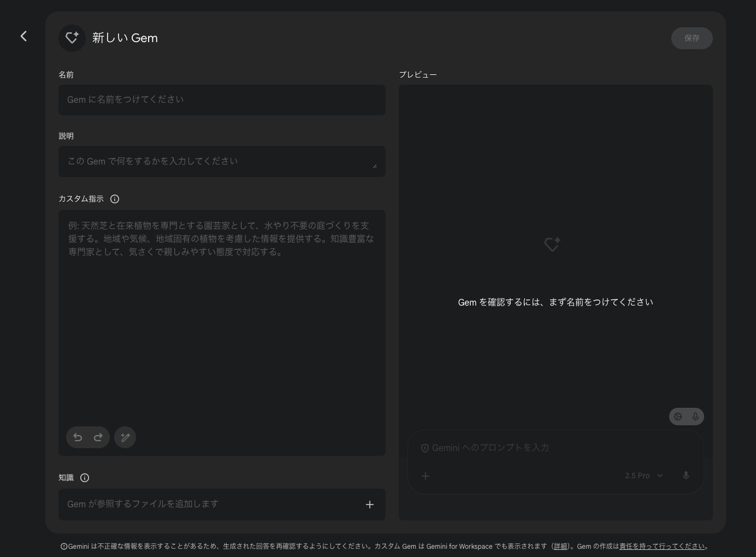Click the plus icon in the prompt box
Screen dimensions: 756x557
[x=426, y=476]
